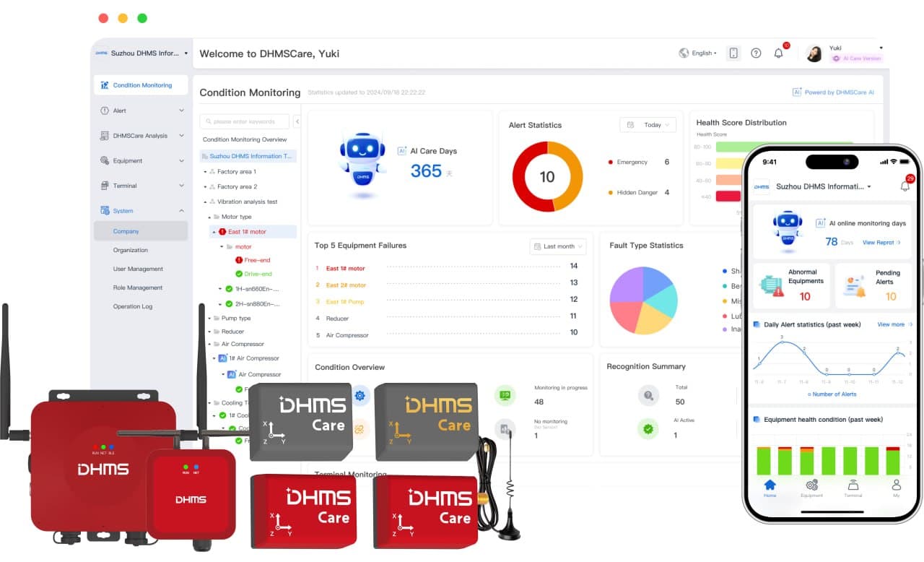Open the English language dropdown
Viewport: 924px width, 562px height.
[705, 53]
